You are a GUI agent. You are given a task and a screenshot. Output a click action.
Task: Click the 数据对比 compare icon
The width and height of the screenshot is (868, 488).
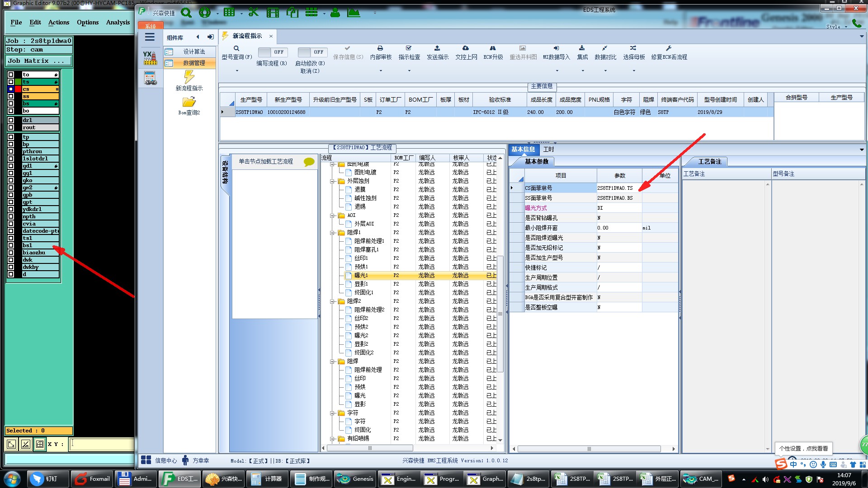pyautogui.click(x=605, y=48)
